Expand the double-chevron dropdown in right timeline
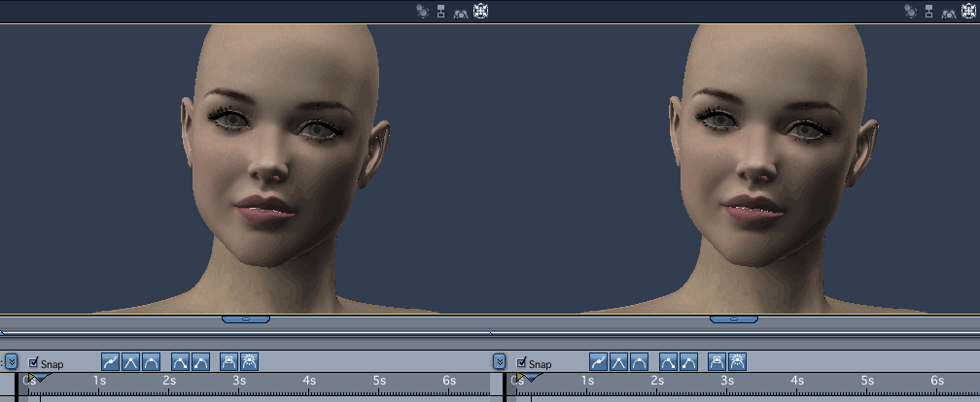Screen dimensions: 980x402 (499, 361)
